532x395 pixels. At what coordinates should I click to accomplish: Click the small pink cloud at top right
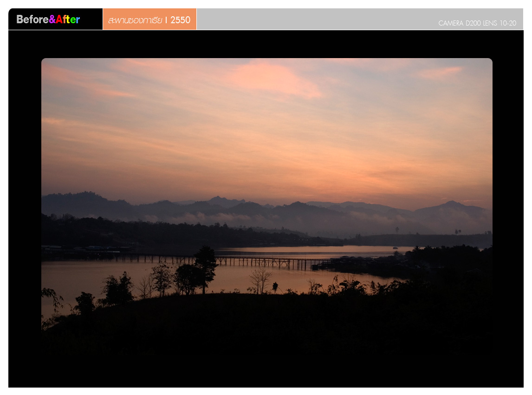coord(439,72)
